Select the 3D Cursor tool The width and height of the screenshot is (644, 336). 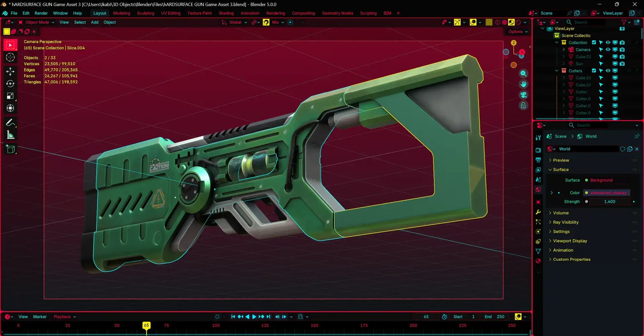[x=10, y=57]
